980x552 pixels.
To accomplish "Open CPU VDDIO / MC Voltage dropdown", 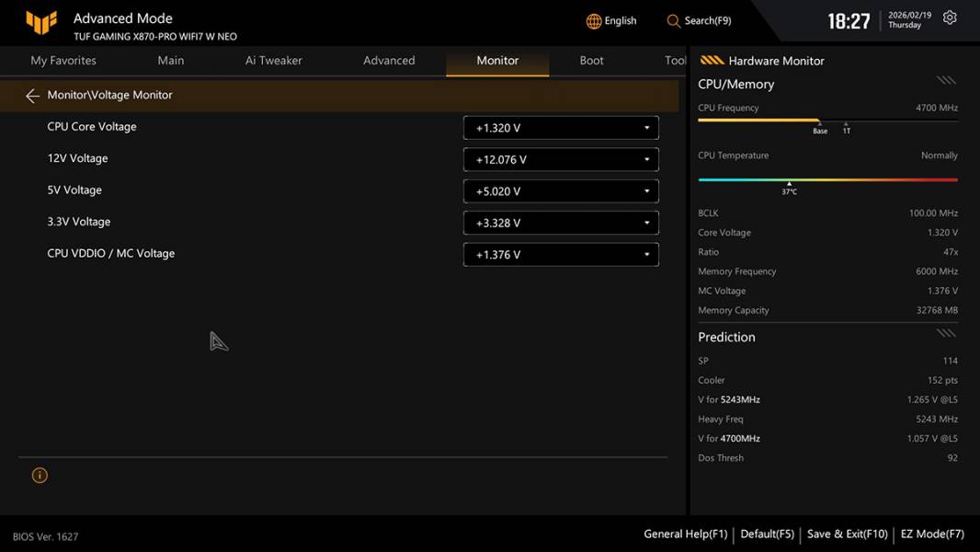I will point(561,255).
